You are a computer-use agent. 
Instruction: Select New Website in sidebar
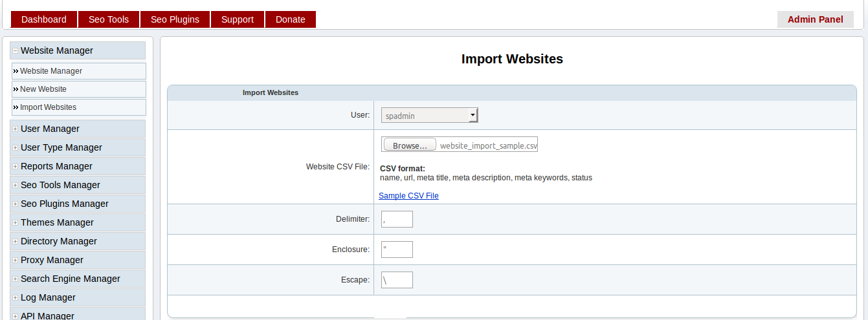pyautogui.click(x=79, y=89)
